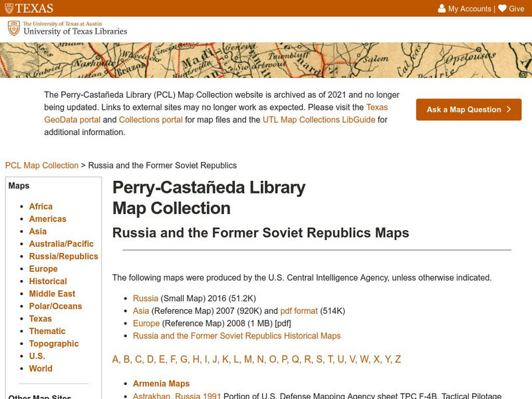
Task: Click the historical map banner image
Action: point(266,60)
